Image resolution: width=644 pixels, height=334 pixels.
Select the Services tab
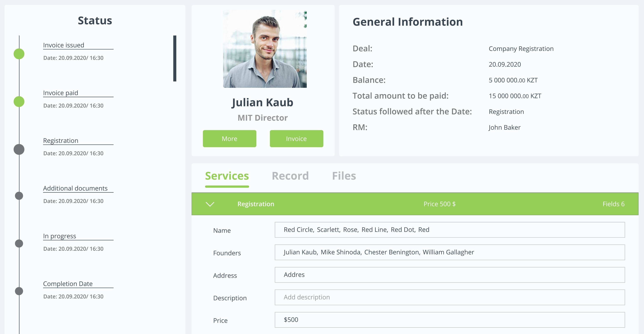pyautogui.click(x=227, y=176)
